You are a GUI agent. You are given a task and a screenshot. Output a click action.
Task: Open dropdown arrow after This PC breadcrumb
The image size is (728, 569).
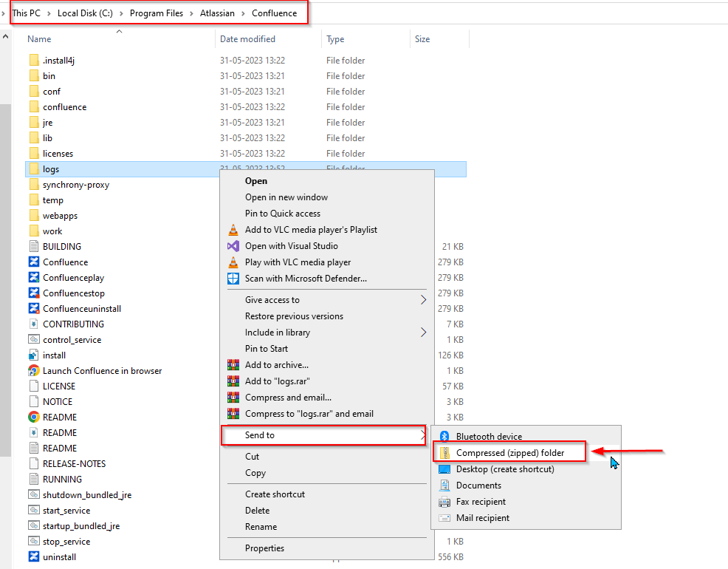click(x=49, y=13)
